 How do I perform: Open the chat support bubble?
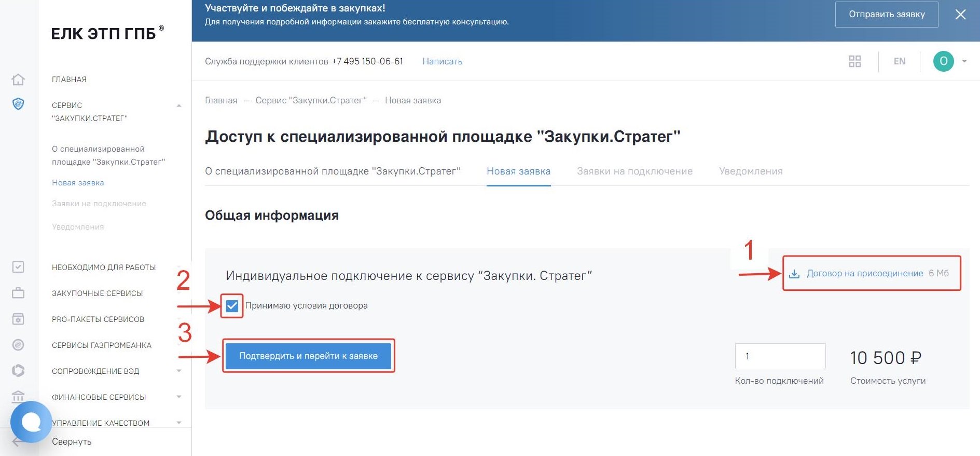31,422
